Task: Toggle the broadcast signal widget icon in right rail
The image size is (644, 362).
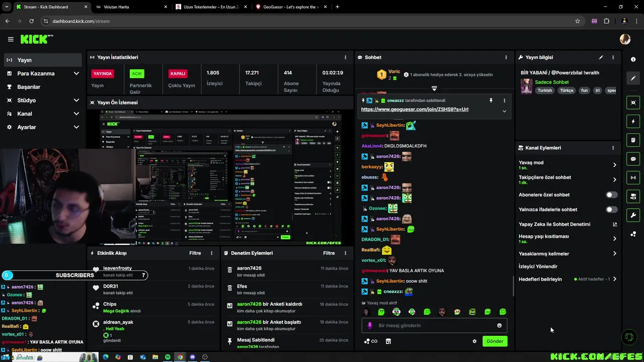Action: (633, 177)
